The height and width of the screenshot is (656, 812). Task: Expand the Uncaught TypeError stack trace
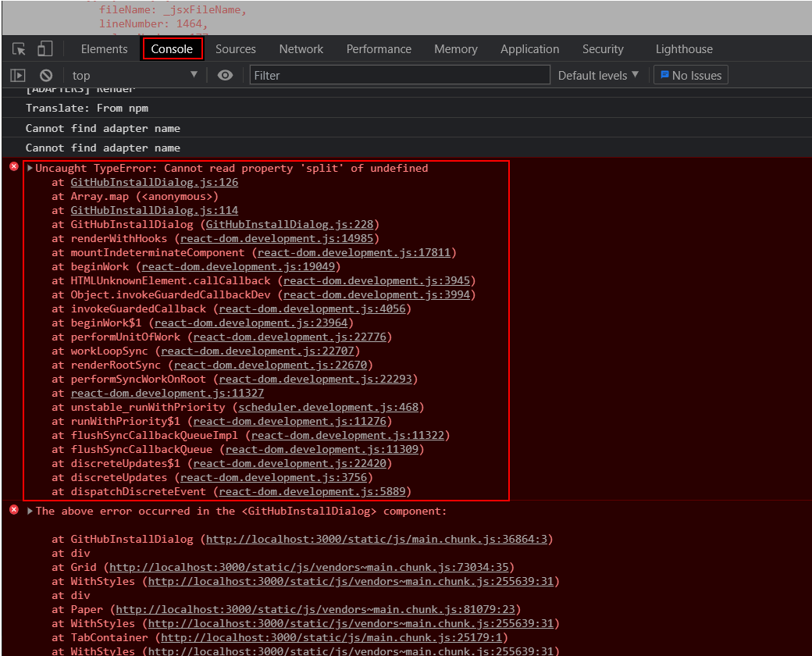tap(30, 168)
